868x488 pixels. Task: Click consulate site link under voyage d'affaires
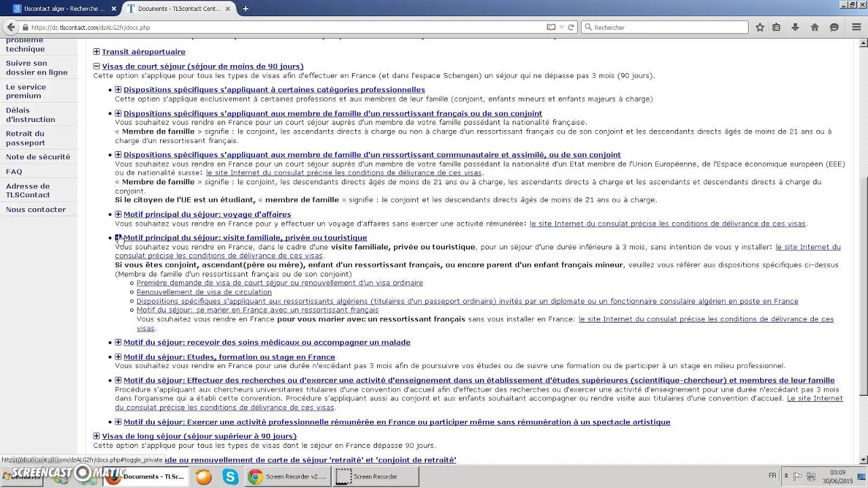tap(668, 224)
